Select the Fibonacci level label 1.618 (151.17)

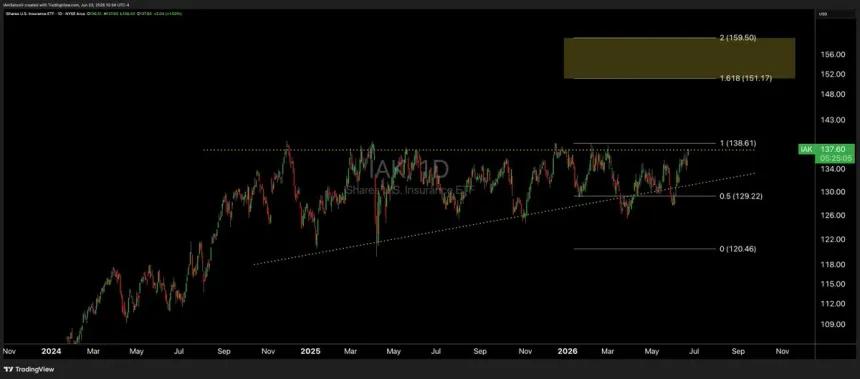(745, 78)
